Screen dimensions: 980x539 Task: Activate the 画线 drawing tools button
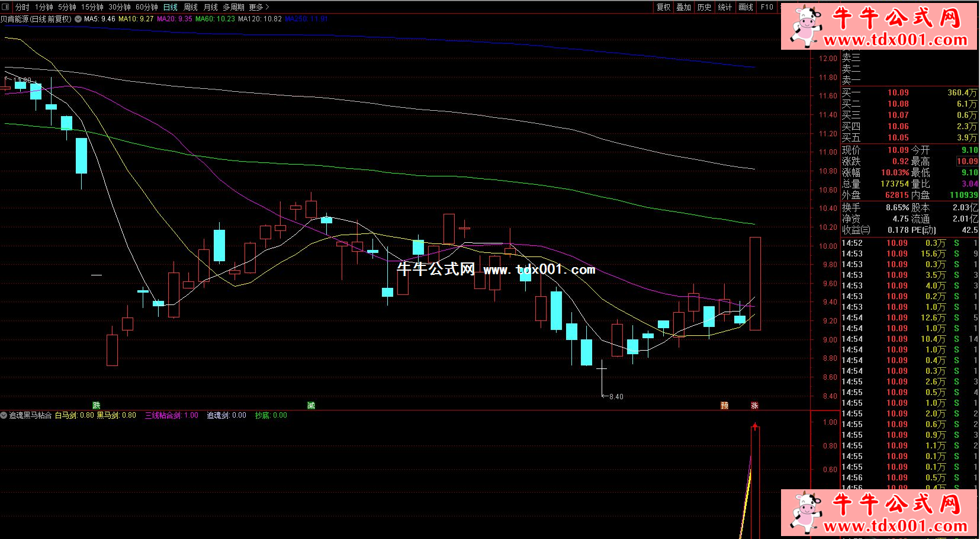pyautogui.click(x=746, y=7)
